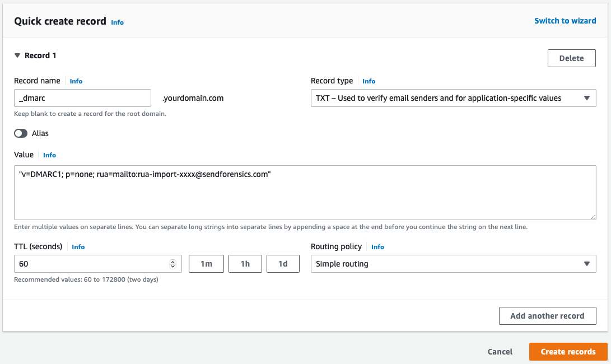Viewport: 611px width, 364px height.
Task: Open Info link next to Record name
Action: (76, 81)
